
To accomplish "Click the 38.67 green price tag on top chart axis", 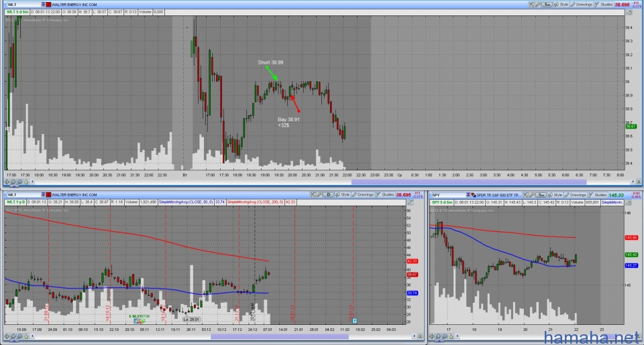I will click(631, 127).
